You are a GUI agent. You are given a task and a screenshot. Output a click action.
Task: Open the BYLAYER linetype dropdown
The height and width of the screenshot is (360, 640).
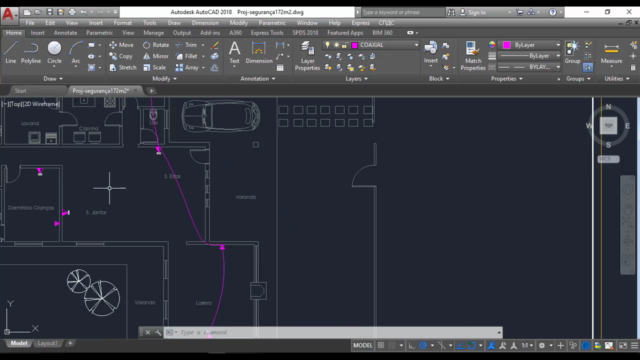(x=531, y=67)
